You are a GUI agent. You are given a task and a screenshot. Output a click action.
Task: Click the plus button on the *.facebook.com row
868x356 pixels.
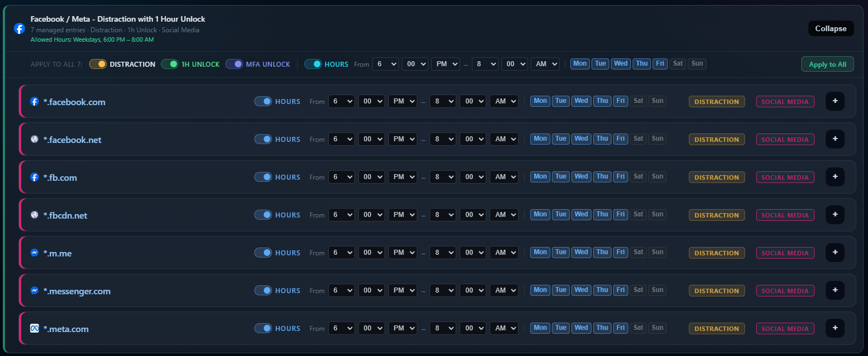835,101
